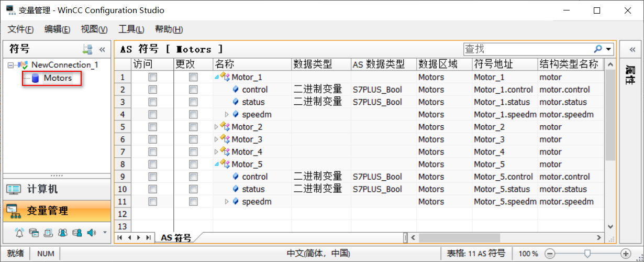This screenshot has height=262, width=644.
Task: Expand the 属性 properties panel
Action: (632, 49)
